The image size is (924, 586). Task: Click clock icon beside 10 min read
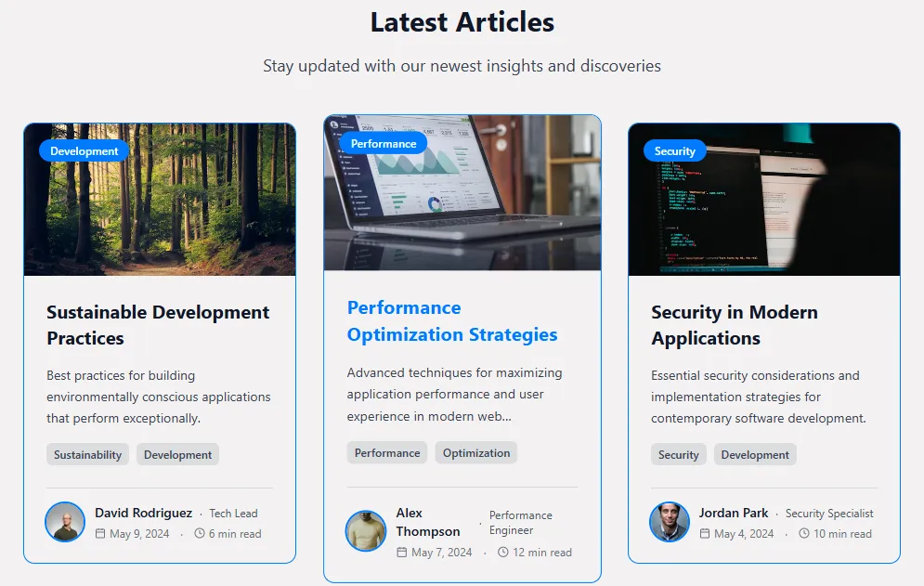(804, 534)
